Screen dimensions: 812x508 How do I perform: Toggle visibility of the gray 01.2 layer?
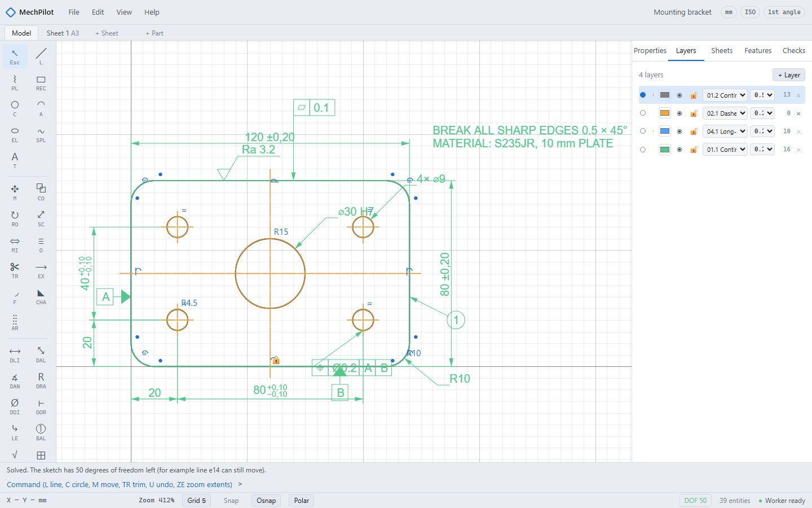pyautogui.click(x=679, y=95)
